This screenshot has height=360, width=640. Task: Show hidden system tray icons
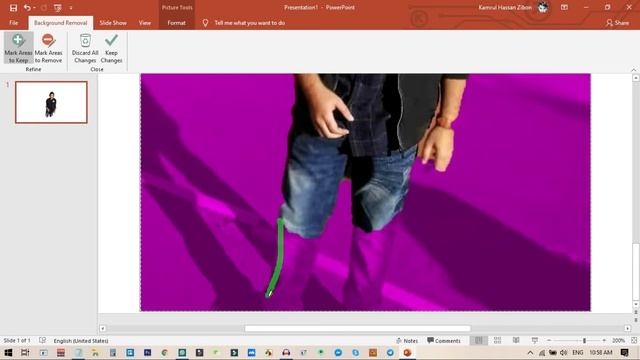(x=530, y=353)
